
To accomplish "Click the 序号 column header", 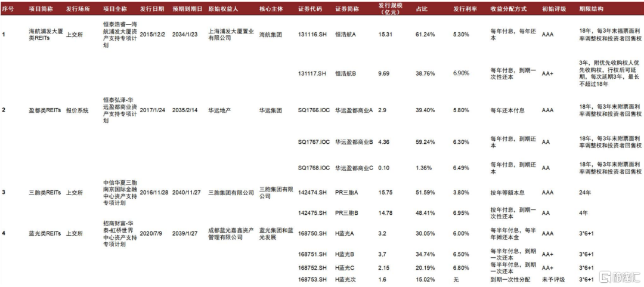I will (7, 8).
